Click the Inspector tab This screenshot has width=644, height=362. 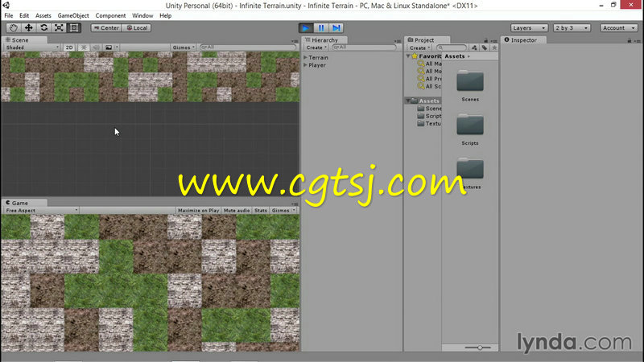pyautogui.click(x=524, y=39)
